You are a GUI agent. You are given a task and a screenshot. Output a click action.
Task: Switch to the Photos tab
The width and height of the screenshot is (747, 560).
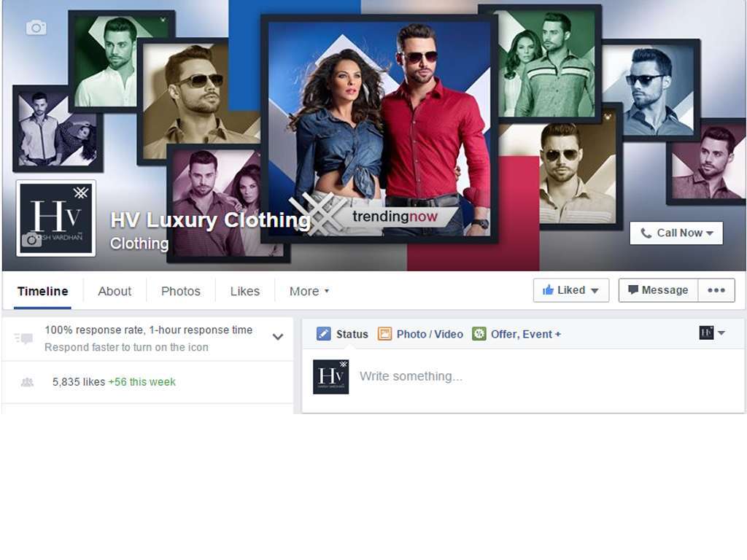click(x=180, y=291)
